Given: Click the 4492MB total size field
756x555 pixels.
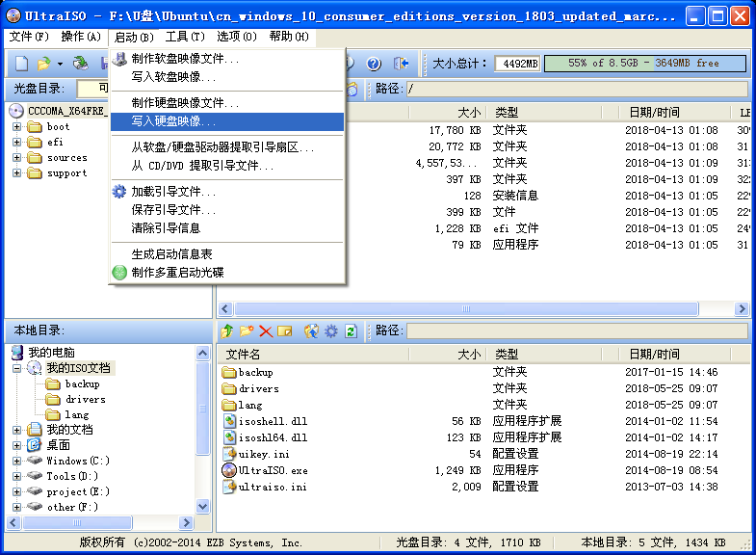Looking at the screenshot, I should coord(518,64).
